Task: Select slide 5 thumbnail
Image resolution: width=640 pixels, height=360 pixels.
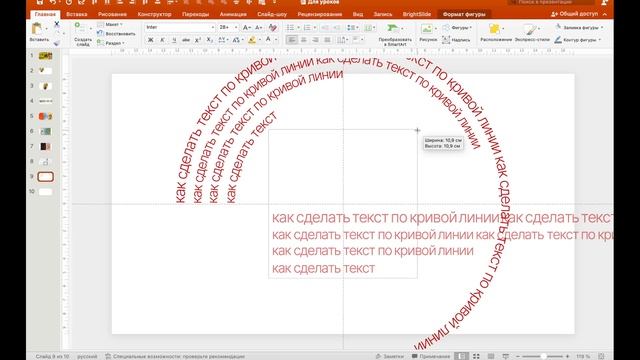Action: coord(45,116)
